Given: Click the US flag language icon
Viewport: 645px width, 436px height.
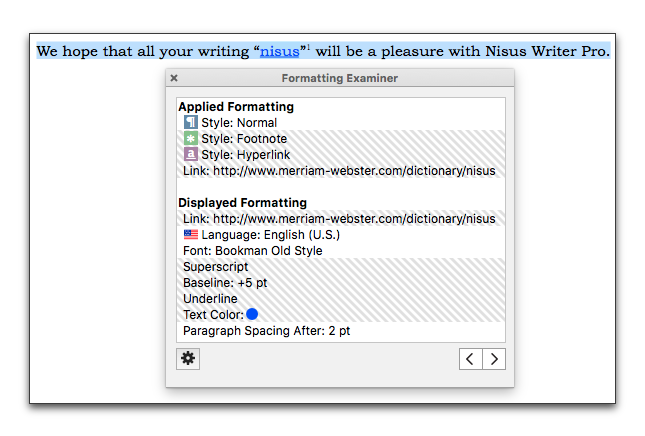Looking at the screenshot, I should 191,234.
